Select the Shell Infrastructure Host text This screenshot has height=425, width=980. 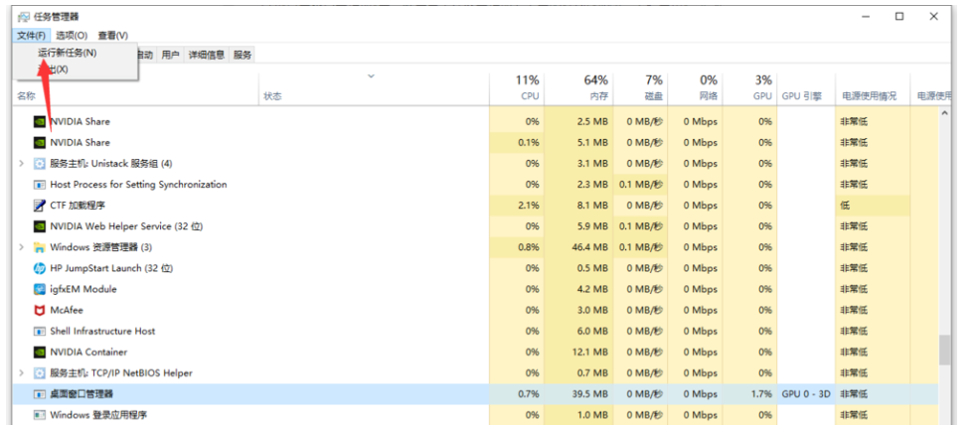tap(102, 332)
